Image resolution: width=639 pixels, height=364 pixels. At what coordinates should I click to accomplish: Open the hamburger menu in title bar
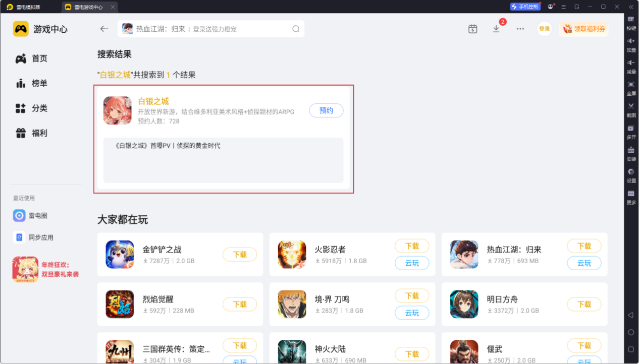pyautogui.click(x=563, y=7)
